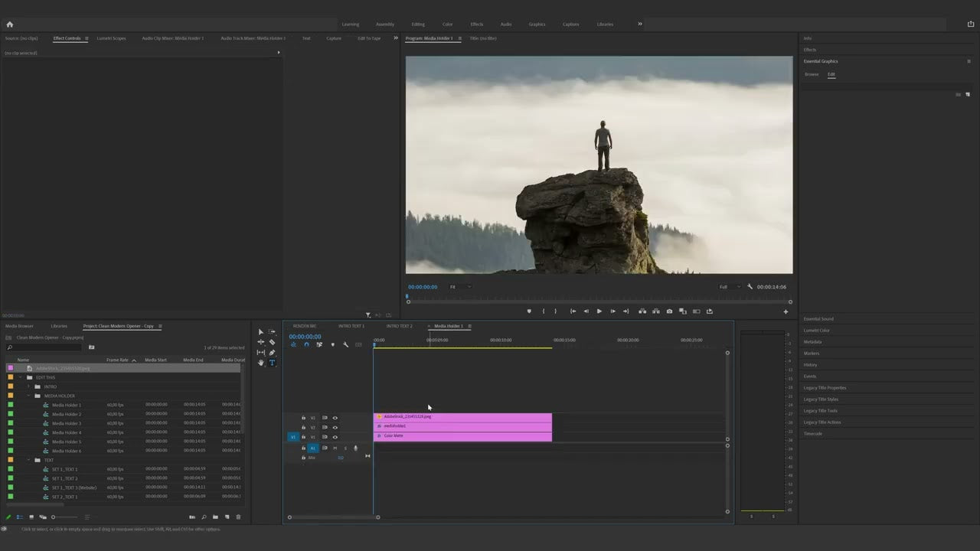This screenshot has width=980, height=551.
Task: Click the orange label swatch of EDIT THIS
Action: pyautogui.click(x=10, y=377)
